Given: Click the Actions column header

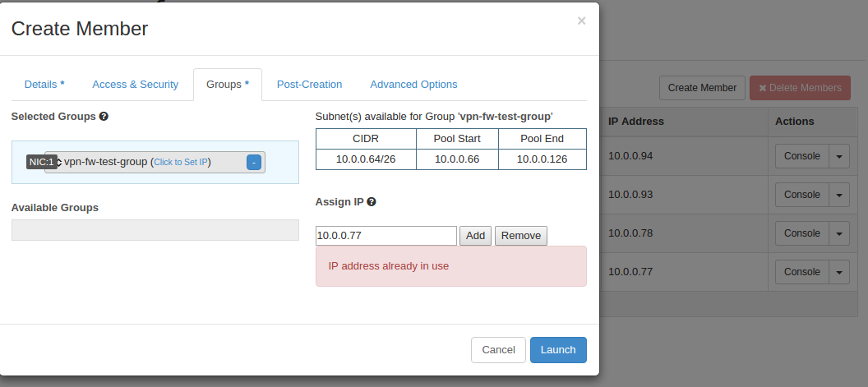Looking at the screenshot, I should tap(794, 122).
